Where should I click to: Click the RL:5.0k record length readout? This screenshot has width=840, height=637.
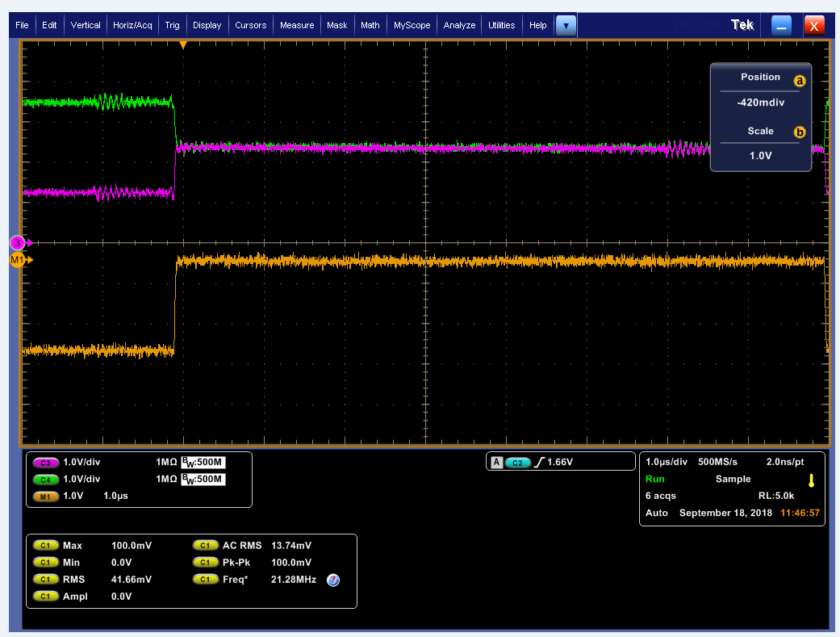coord(776,496)
